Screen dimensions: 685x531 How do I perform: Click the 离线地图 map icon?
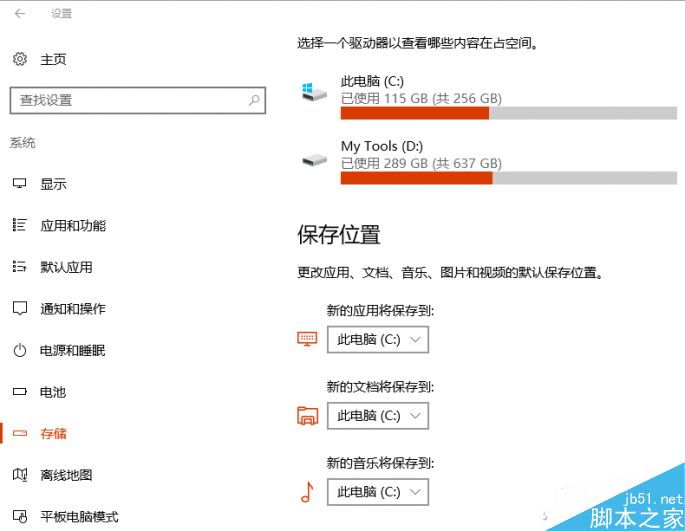pyautogui.click(x=19, y=475)
